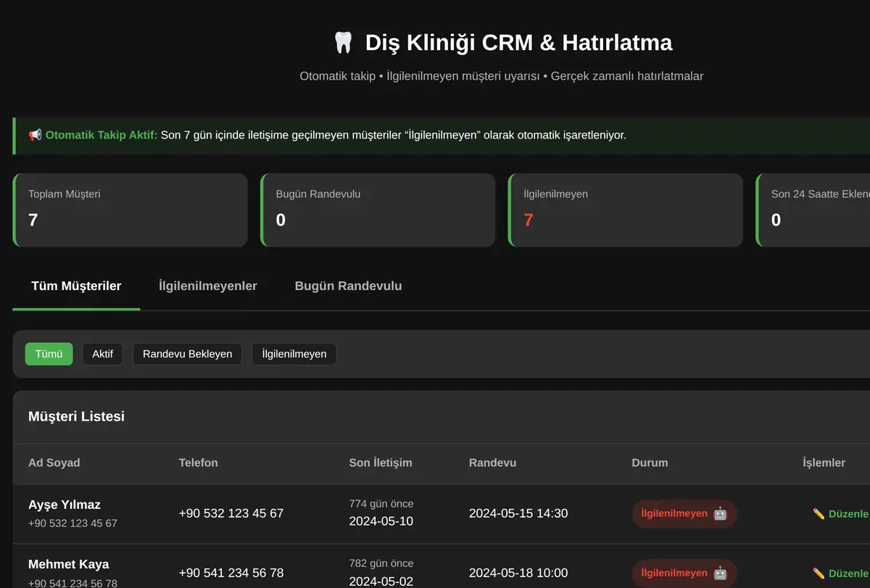
Task: Click the İşlemler column header
Action: click(824, 463)
